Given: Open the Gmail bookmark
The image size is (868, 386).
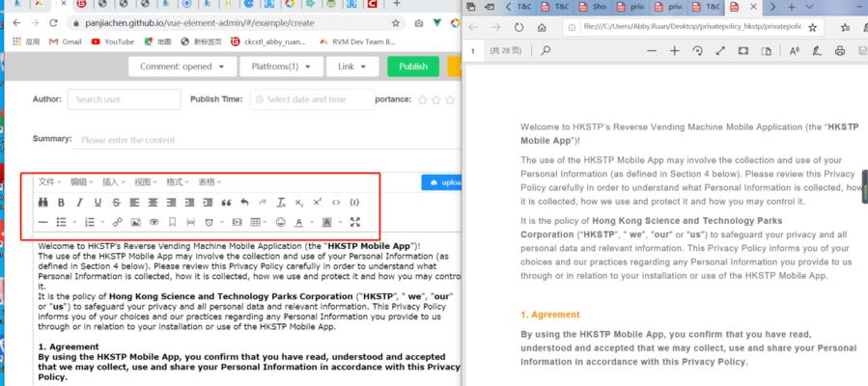Looking at the screenshot, I should (66, 41).
